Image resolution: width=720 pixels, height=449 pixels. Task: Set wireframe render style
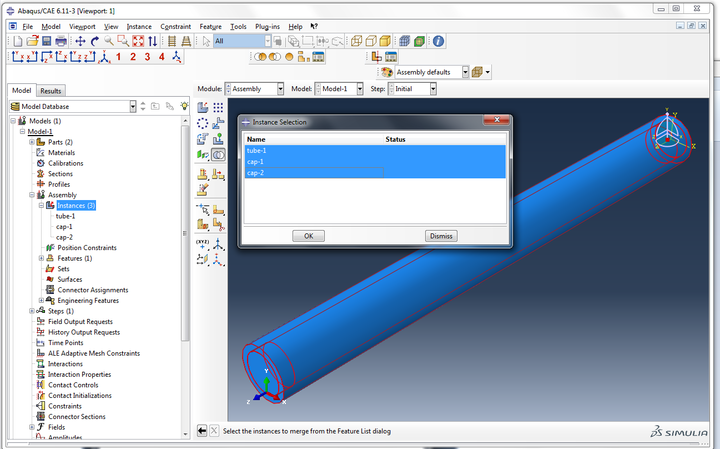pyautogui.click(x=356, y=41)
